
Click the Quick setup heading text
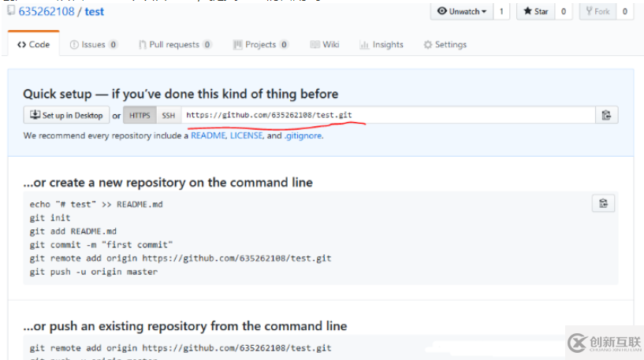pos(181,94)
